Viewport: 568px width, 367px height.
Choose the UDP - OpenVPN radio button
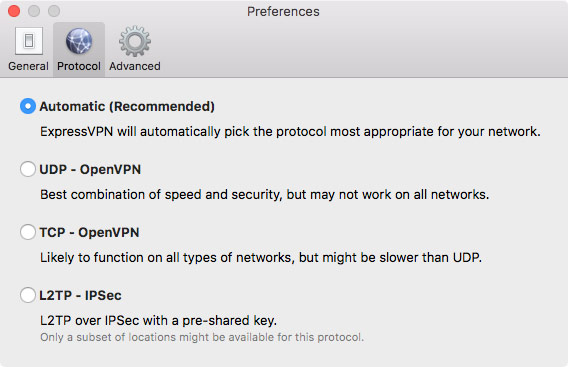pyautogui.click(x=28, y=169)
